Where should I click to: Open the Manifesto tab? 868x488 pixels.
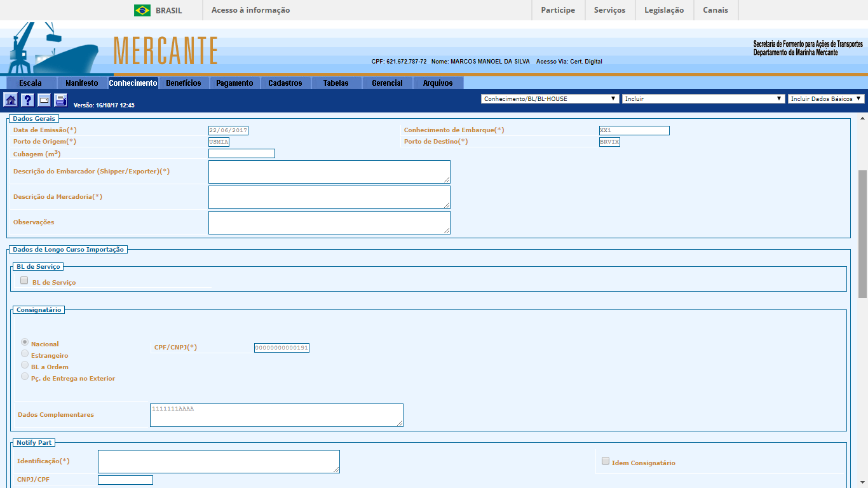click(82, 83)
